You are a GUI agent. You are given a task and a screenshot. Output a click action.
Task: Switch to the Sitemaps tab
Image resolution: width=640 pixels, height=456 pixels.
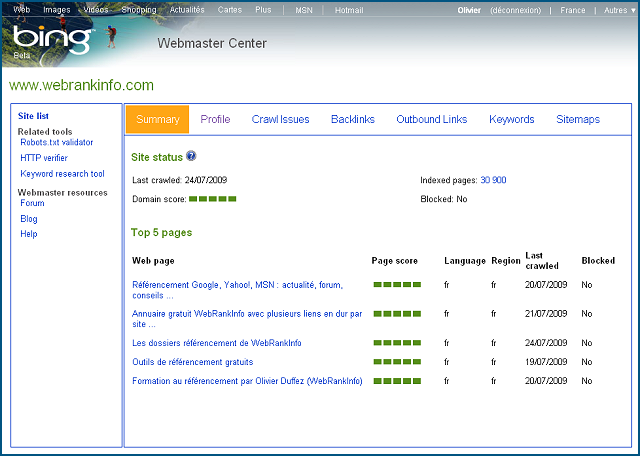click(578, 119)
